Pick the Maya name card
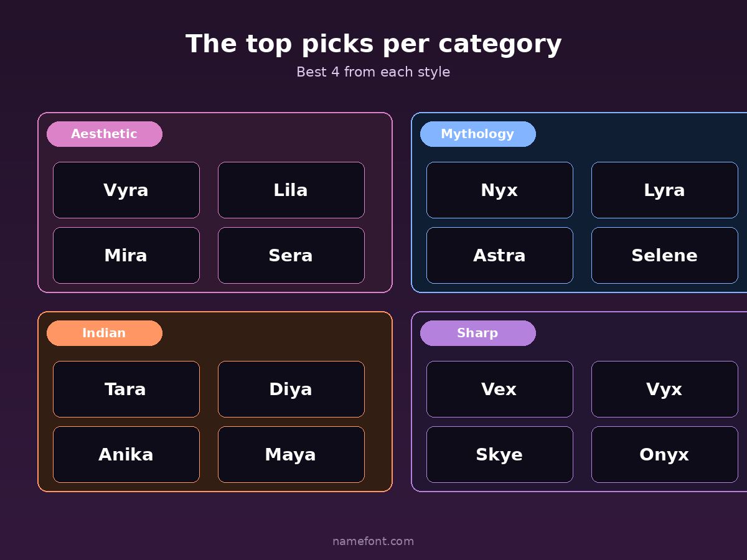The height and width of the screenshot is (560, 747). tap(291, 455)
